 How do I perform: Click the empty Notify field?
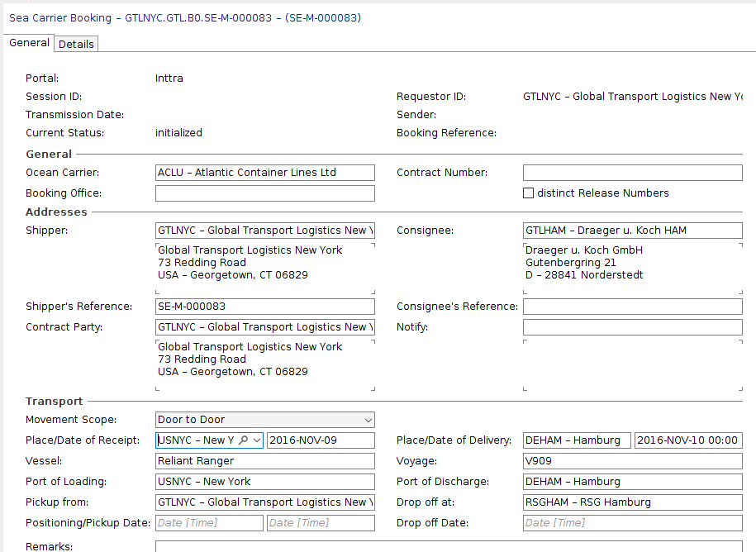pyautogui.click(x=632, y=326)
